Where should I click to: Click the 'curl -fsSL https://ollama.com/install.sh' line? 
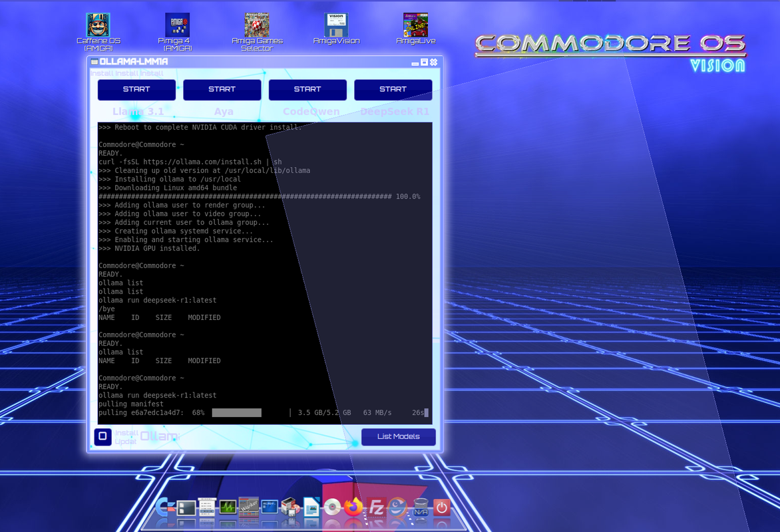[x=190, y=162]
